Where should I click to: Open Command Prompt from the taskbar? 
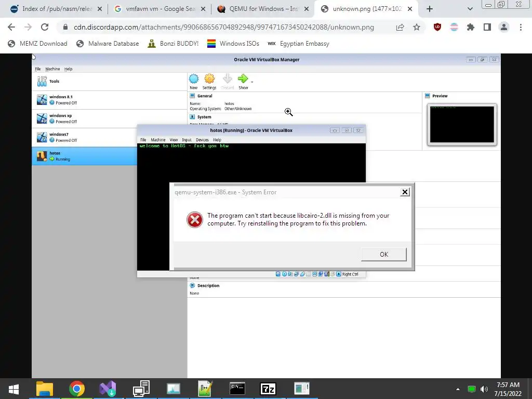(237, 389)
